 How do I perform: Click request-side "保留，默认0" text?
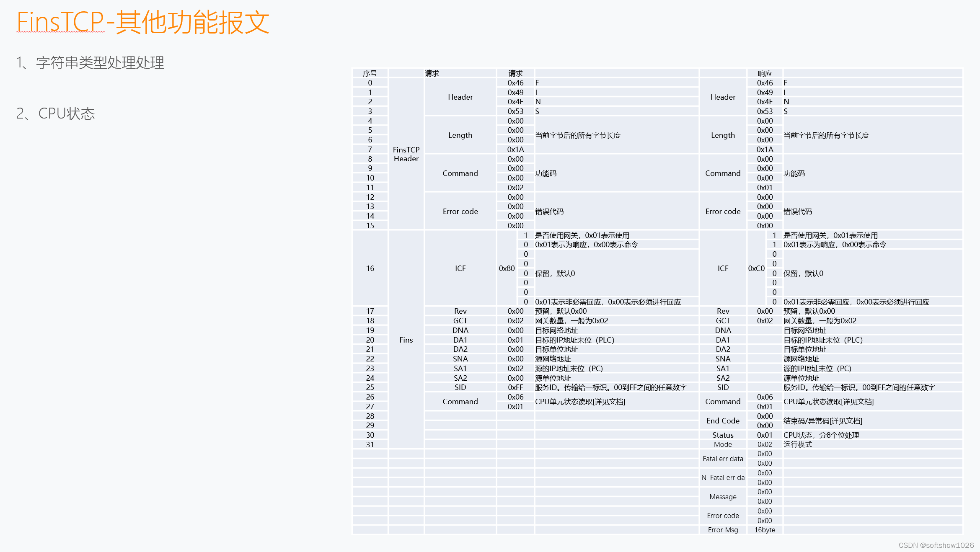[555, 273]
